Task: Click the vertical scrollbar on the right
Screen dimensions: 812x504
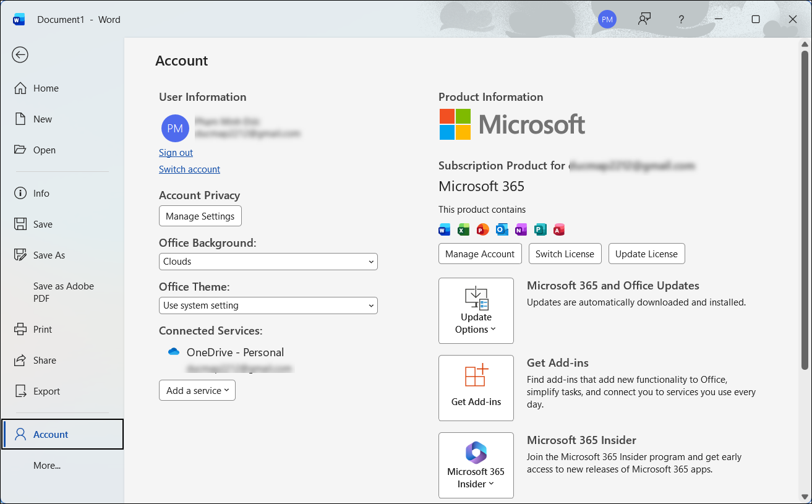Action: 805,210
